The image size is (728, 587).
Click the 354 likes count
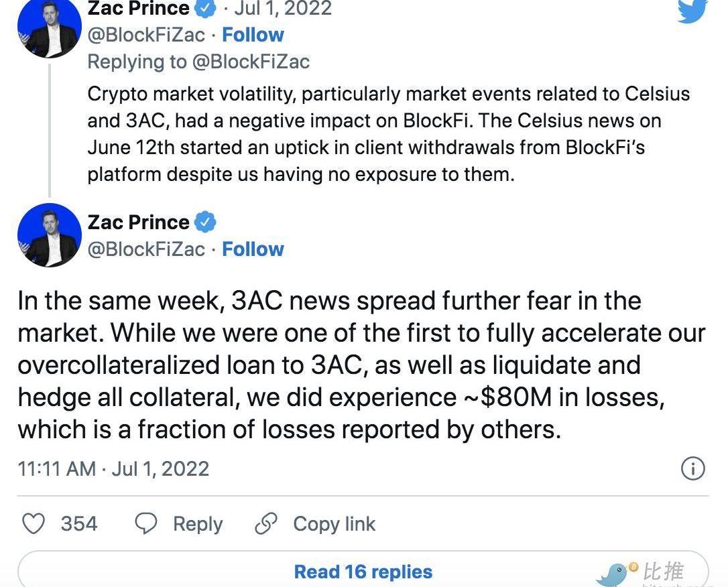pos(79,524)
